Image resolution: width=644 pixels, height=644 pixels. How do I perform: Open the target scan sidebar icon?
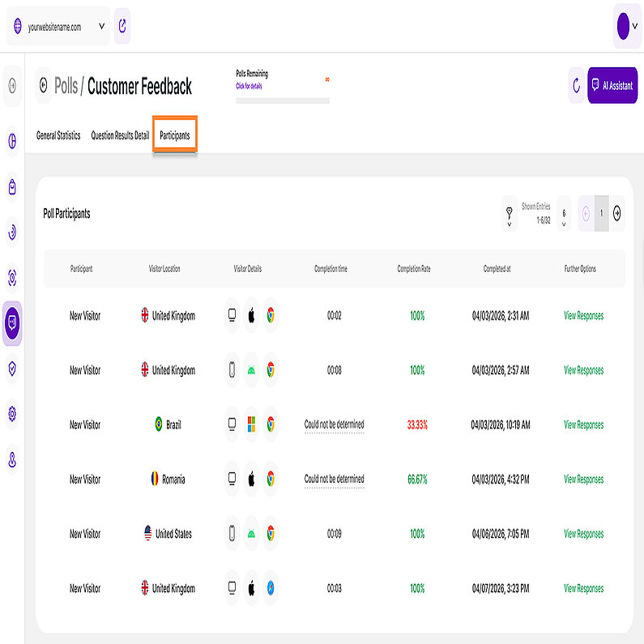[x=12, y=278]
